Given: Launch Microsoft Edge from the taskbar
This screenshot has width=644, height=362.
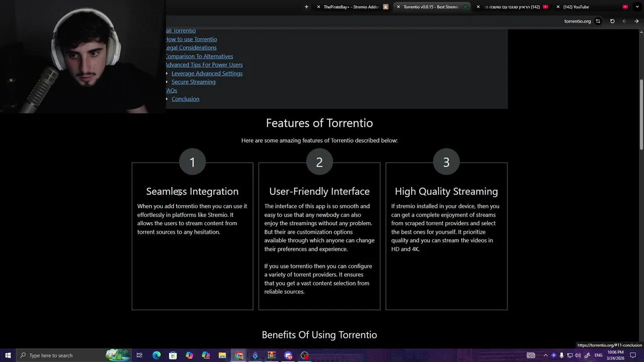Looking at the screenshot, I should 156,355.
